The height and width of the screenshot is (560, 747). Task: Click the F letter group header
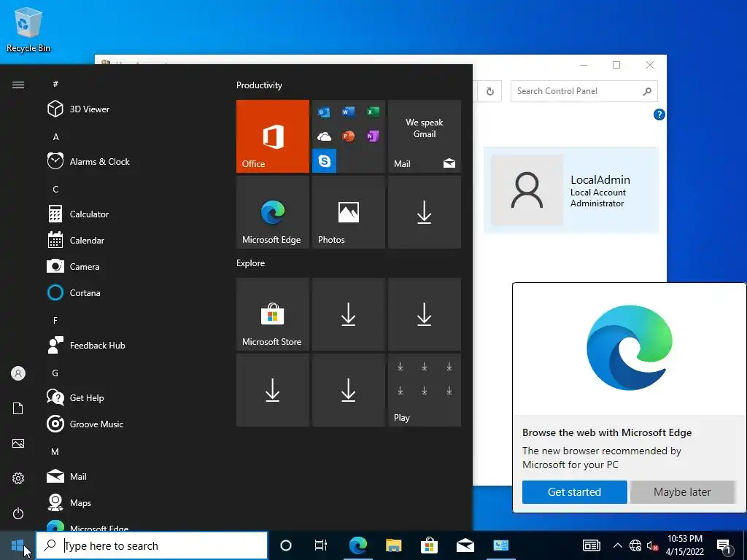pos(55,321)
